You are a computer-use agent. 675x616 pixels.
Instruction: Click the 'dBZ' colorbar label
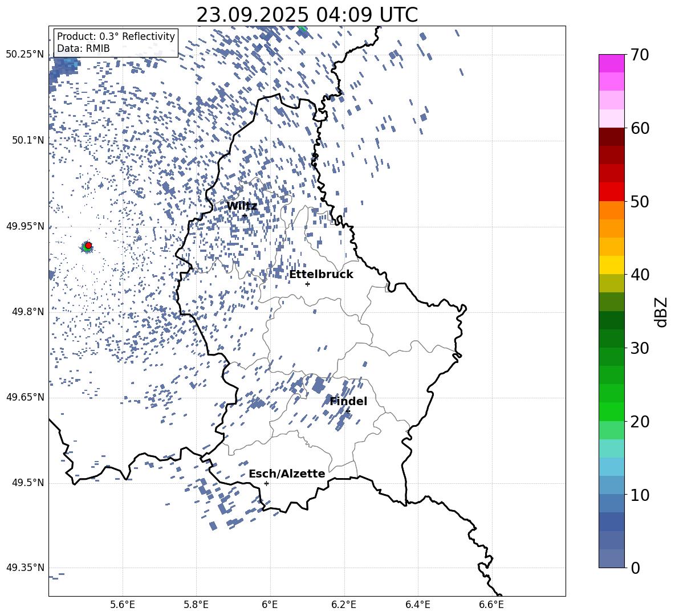tap(662, 312)
